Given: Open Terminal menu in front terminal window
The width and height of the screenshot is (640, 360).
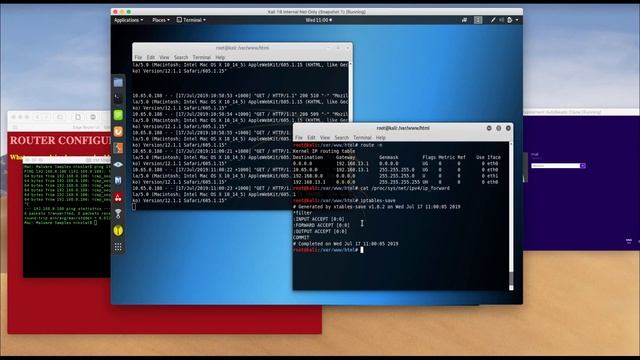Looking at the screenshot, I should [362, 138].
